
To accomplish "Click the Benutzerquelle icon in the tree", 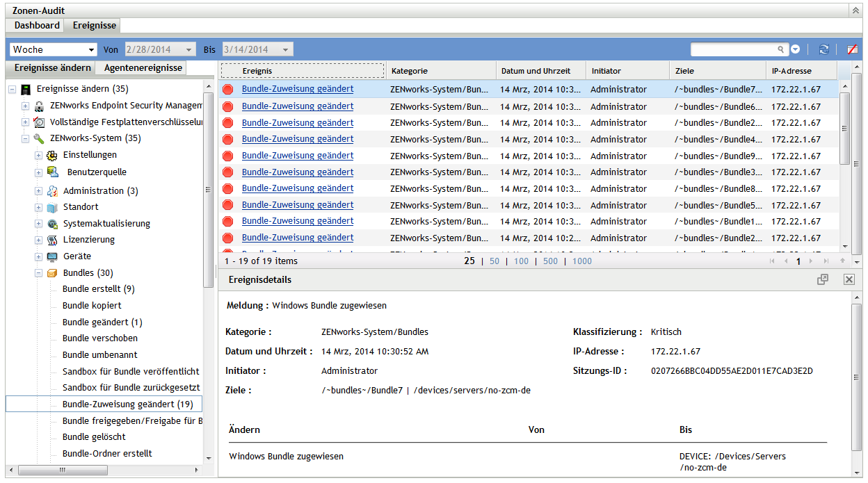I will (x=52, y=172).
